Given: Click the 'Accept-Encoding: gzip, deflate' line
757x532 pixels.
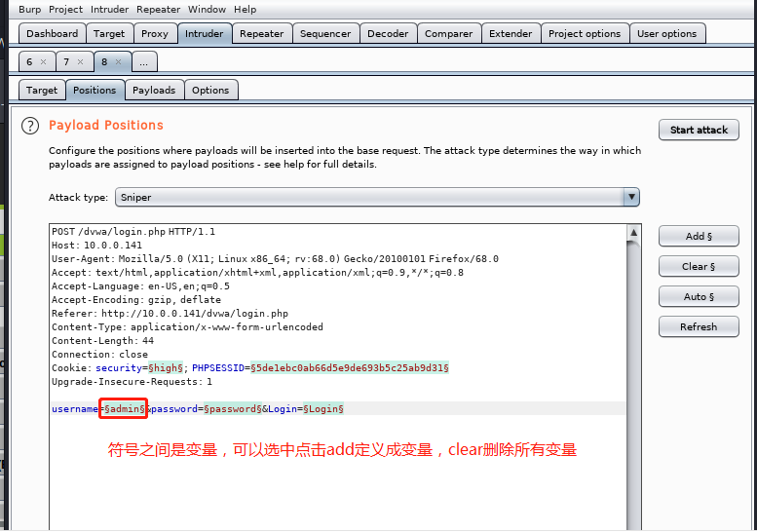Looking at the screenshot, I should (x=136, y=300).
